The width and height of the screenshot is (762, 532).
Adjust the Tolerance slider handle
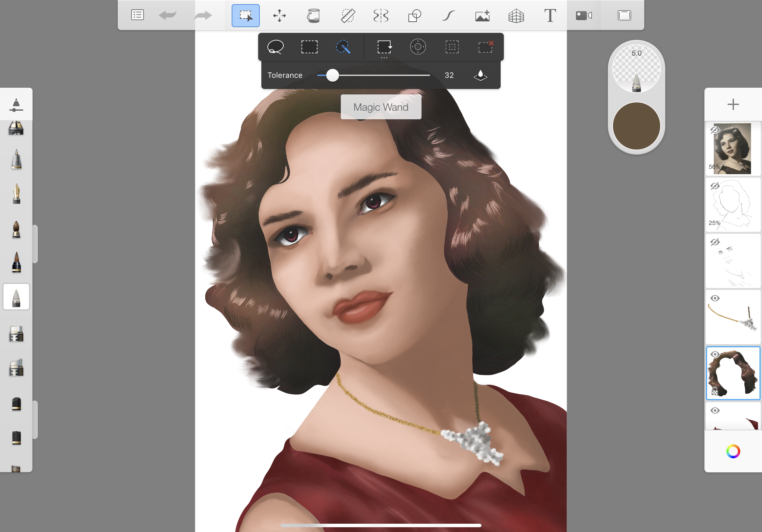pyautogui.click(x=332, y=75)
